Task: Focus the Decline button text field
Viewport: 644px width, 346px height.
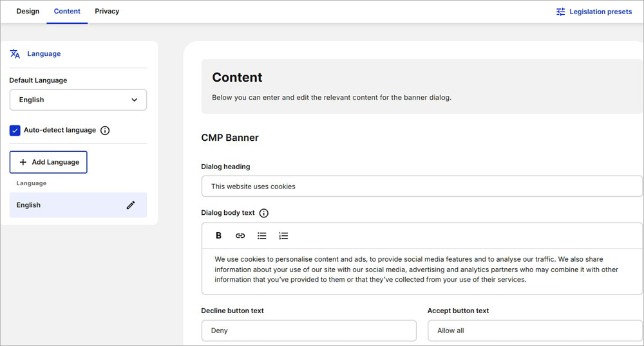Action: click(x=309, y=331)
